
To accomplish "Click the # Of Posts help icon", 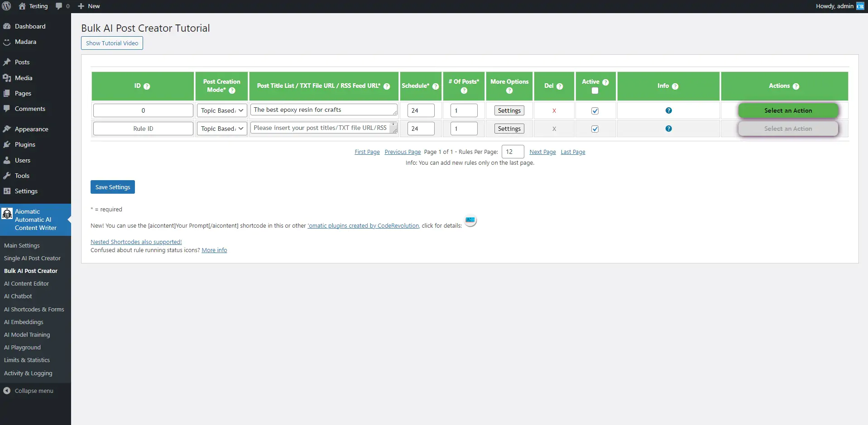I will [464, 91].
